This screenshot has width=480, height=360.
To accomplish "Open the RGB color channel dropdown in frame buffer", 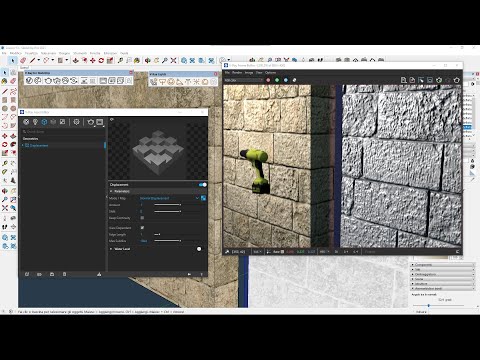I will click(x=244, y=80).
